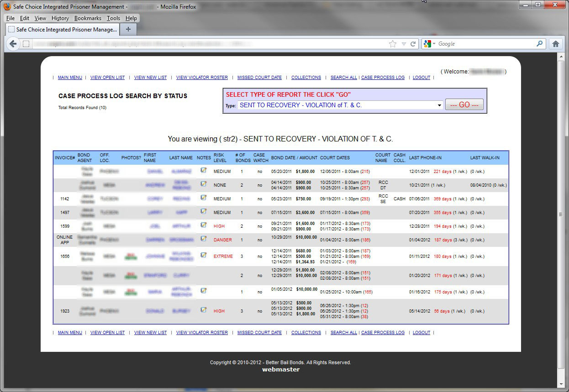This screenshot has height=392, width=569.
Task: Open notes icon for invoice 1142 row
Action: point(204,198)
